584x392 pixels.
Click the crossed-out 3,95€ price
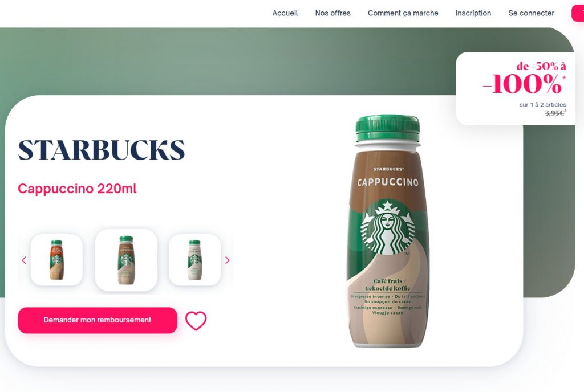click(555, 113)
